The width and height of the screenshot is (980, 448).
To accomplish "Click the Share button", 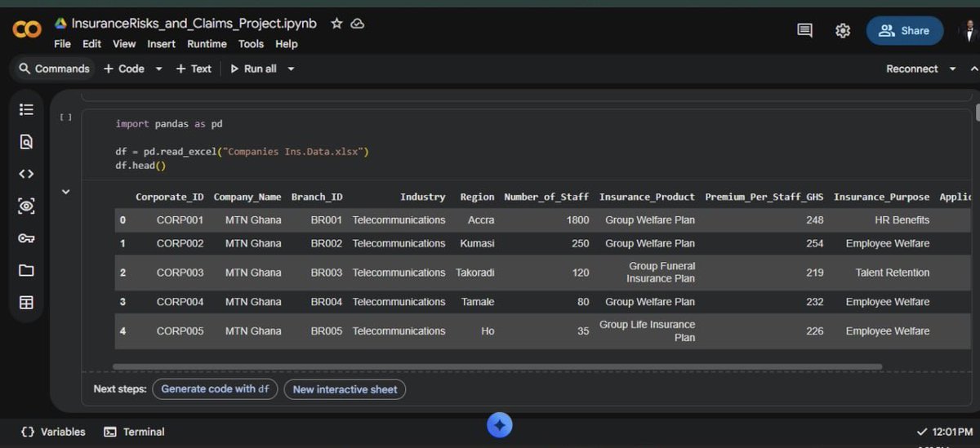I will click(x=904, y=31).
